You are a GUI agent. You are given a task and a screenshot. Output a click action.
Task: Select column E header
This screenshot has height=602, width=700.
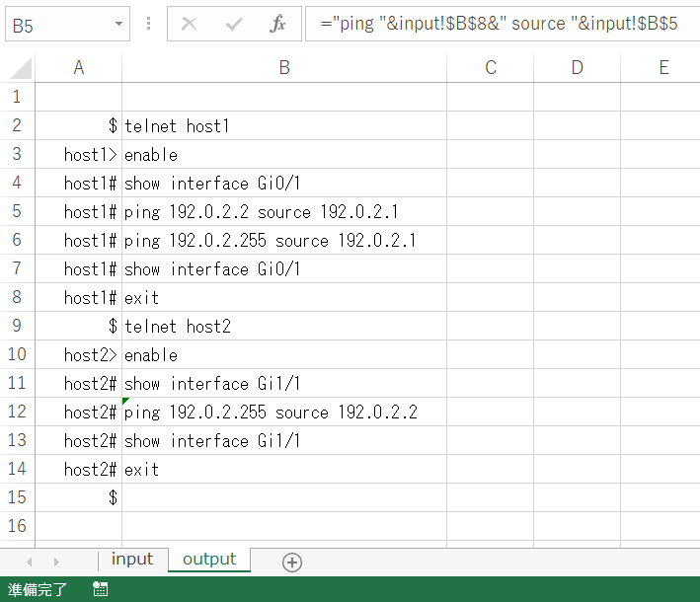661,68
